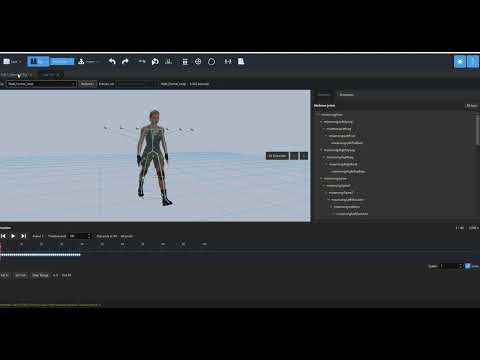The width and height of the screenshot is (480, 360).
Task: Collapse the mixamorig:RightUpLeg node
Action: click(x=321, y=150)
